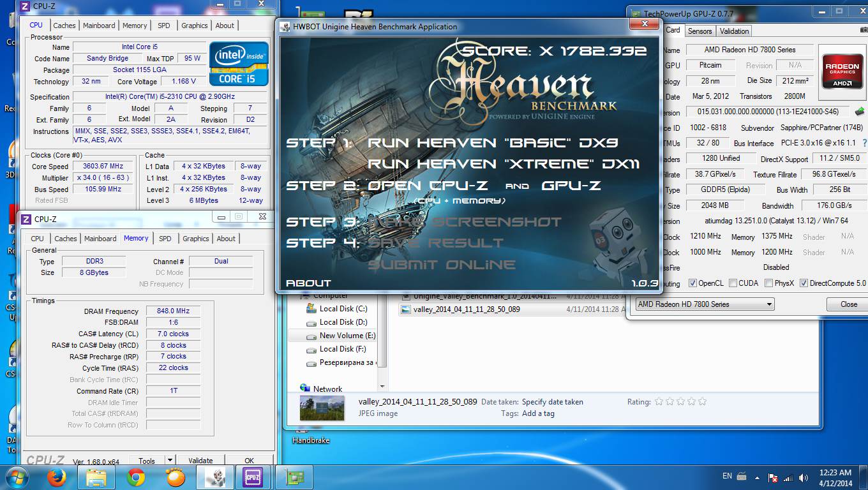Click the Tools button in CPU-Z
The image size is (868, 490).
pyautogui.click(x=147, y=460)
